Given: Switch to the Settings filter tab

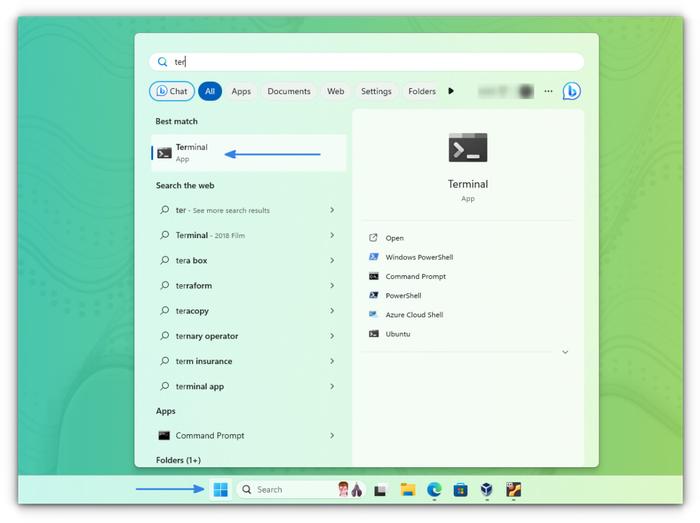Looking at the screenshot, I should click(376, 91).
